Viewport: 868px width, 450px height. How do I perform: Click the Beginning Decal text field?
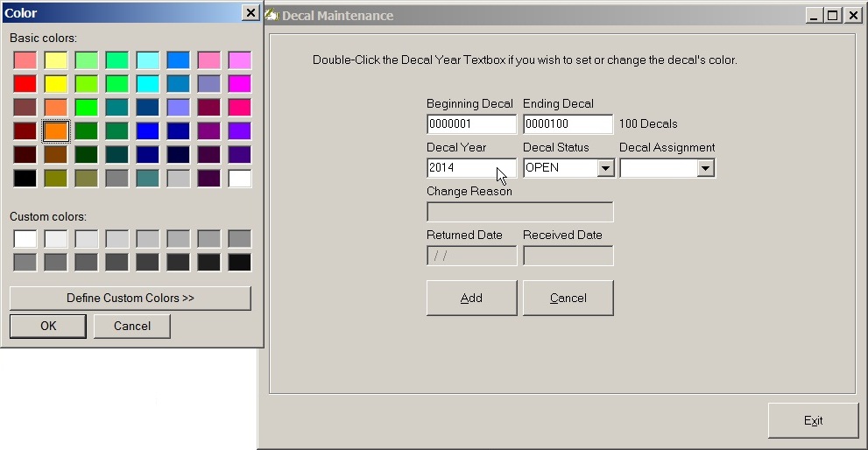[x=471, y=124]
